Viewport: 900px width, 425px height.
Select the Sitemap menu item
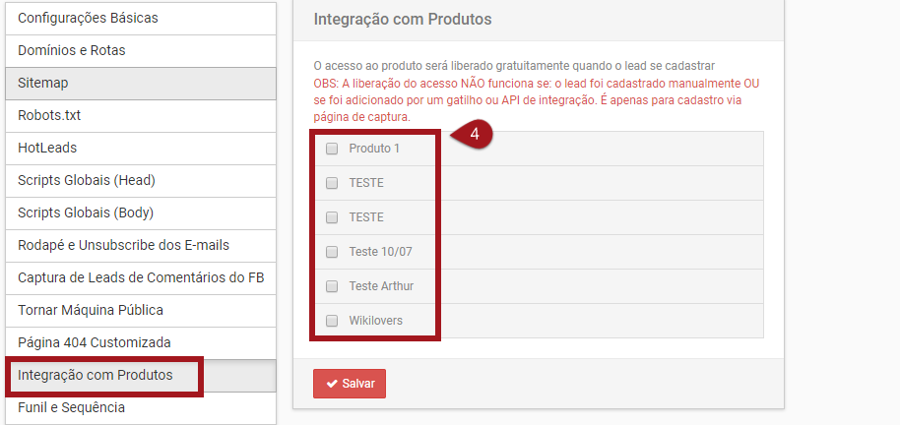pyautogui.click(x=43, y=83)
